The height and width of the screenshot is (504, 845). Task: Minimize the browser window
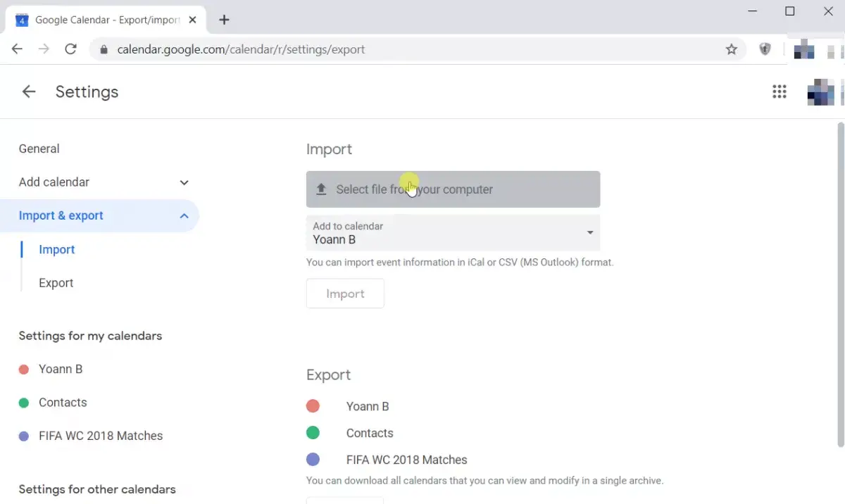coord(752,11)
